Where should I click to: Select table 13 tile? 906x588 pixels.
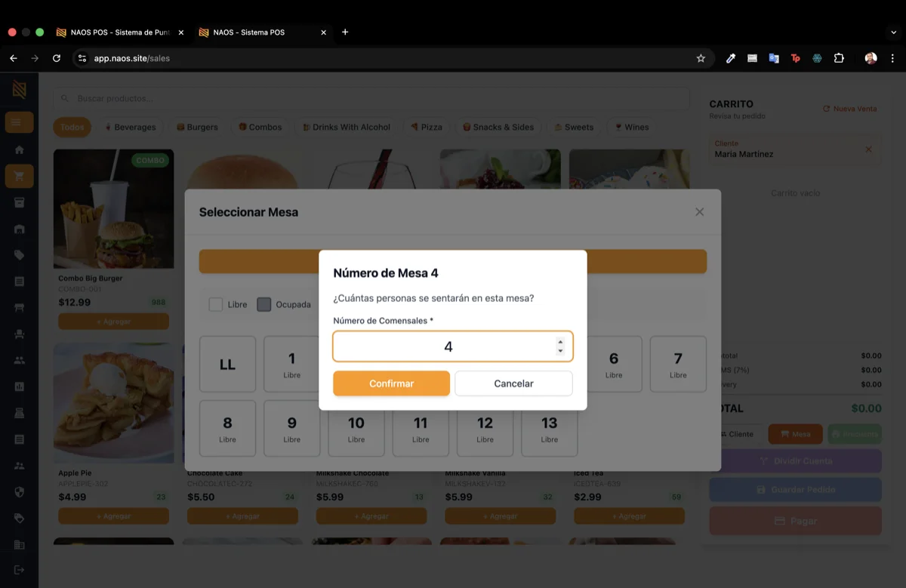coord(549,428)
